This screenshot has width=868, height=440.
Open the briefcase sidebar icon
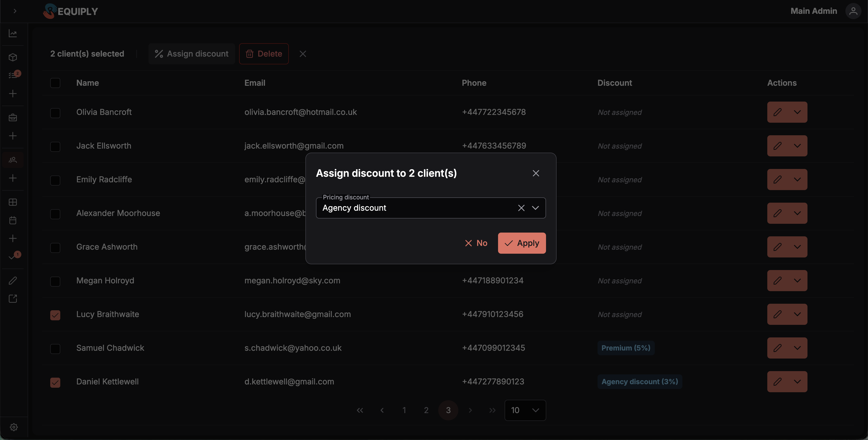click(x=13, y=117)
